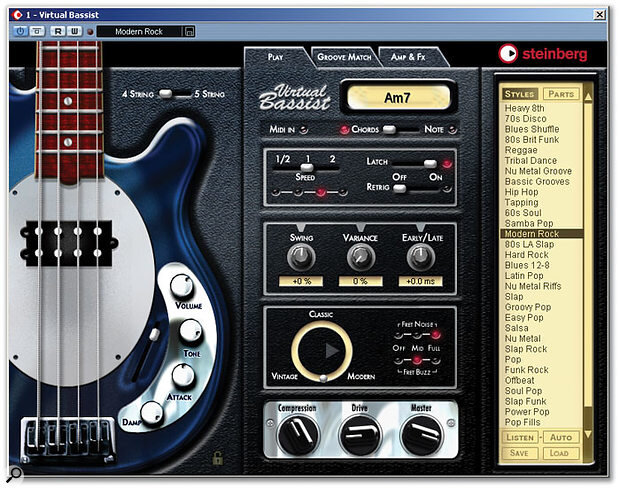Set Fret Noise to the Off LED

coord(398,335)
